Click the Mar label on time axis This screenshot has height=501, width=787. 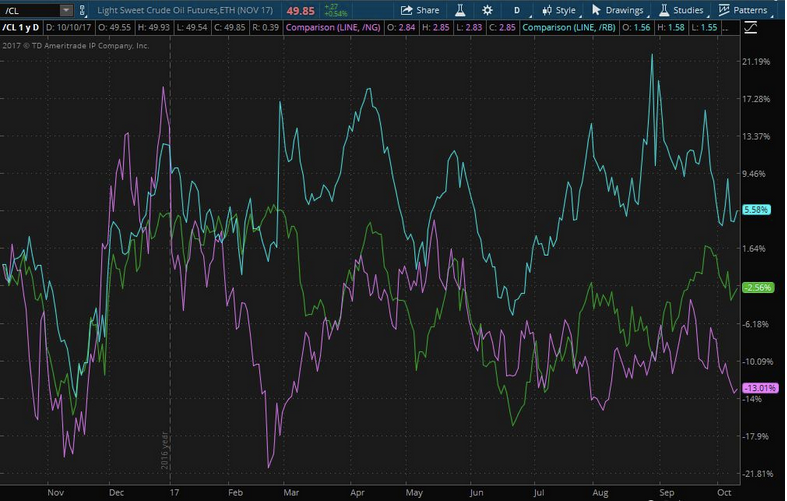(x=291, y=492)
